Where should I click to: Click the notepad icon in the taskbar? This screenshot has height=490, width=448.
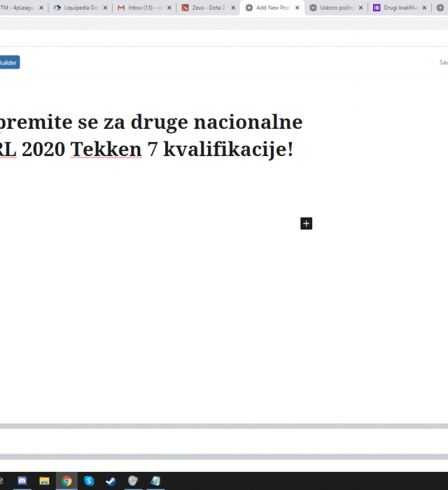155,481
